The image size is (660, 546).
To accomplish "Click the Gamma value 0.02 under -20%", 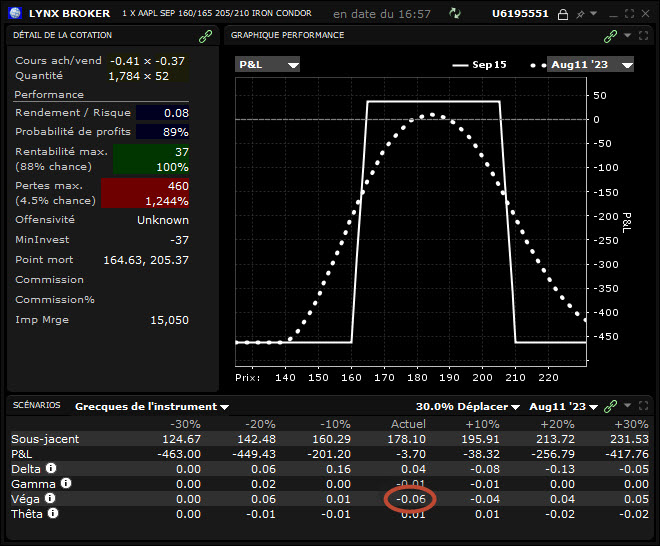I will click(263, 484).
